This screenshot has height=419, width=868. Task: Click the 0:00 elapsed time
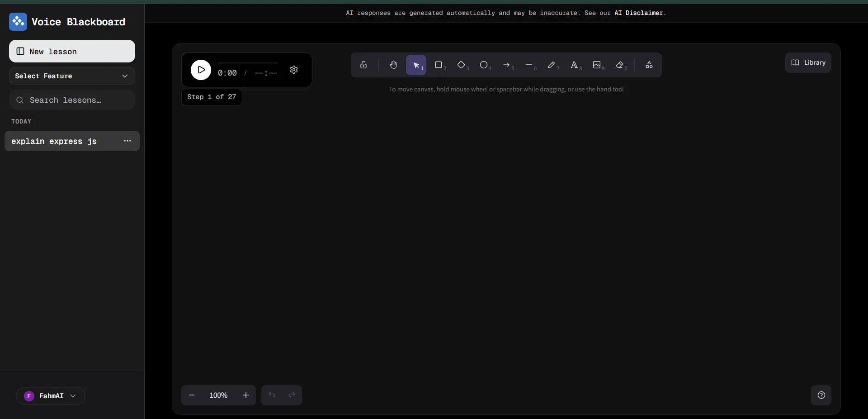tap(227, 73)
